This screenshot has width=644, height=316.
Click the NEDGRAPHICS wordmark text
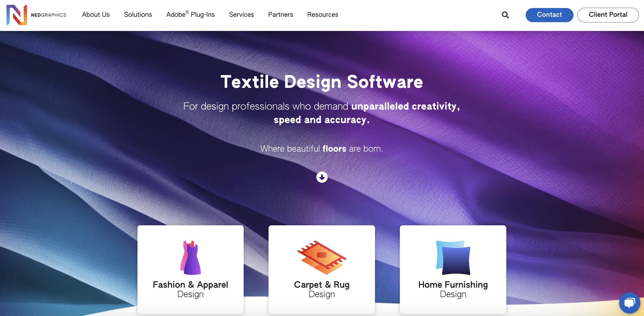pyautogui.click(x=49, y=15)
